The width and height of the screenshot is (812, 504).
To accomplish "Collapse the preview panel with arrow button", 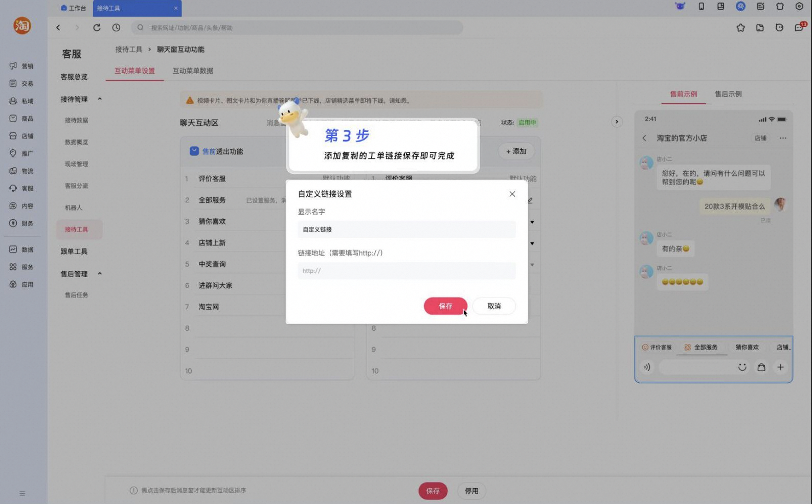I will coord(617,122).
